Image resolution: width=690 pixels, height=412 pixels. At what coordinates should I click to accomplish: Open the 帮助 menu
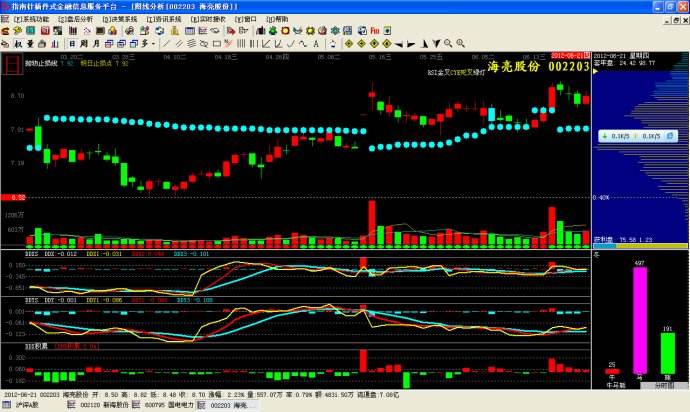pyautogui.click(x=277, y=19)
